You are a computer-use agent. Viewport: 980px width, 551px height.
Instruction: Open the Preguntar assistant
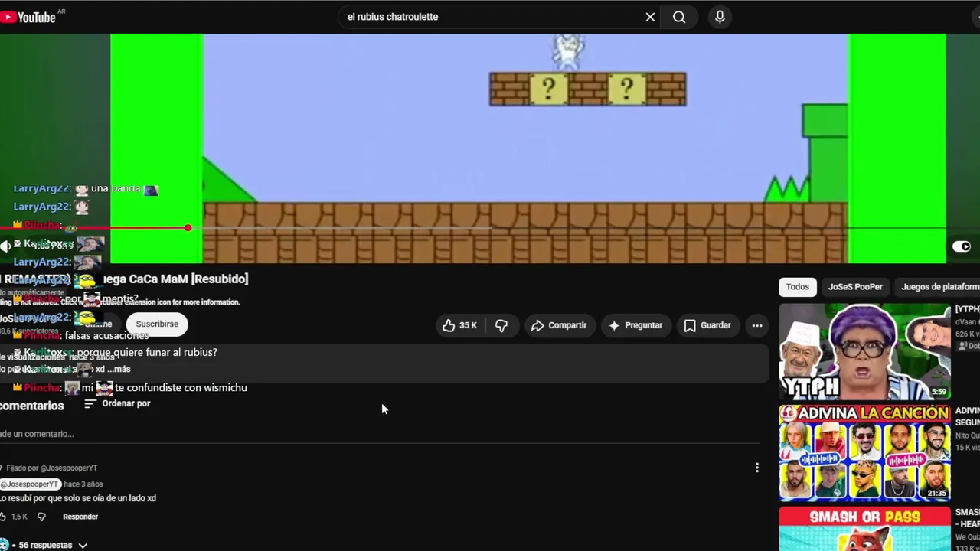pos(635,325)
